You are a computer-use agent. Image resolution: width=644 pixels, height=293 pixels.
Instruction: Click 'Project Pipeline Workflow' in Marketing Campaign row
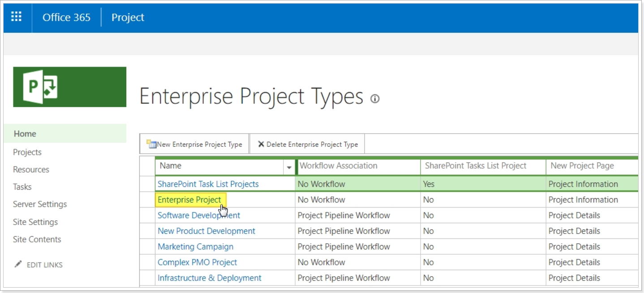tap(344, 246)
